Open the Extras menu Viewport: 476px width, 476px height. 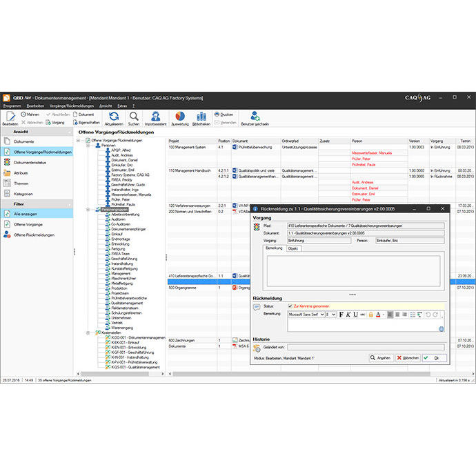click(122, 106)
